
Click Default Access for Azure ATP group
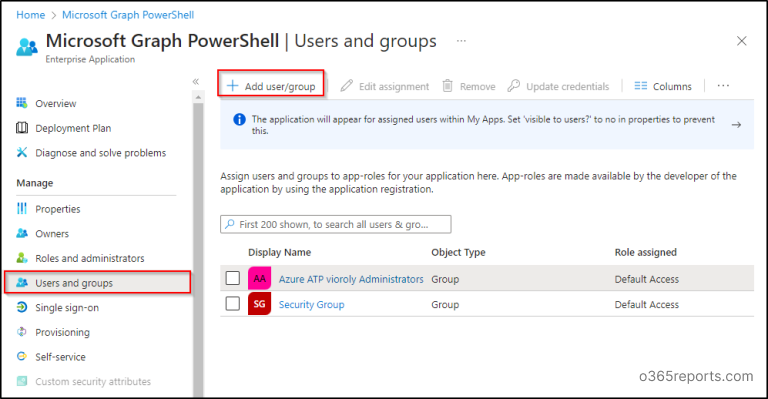tap(647, 279)
